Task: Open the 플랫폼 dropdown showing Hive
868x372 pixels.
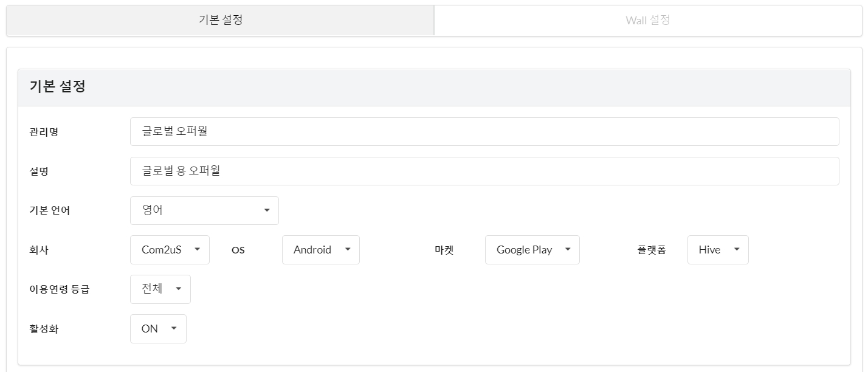Action: (x=718, y=250)
